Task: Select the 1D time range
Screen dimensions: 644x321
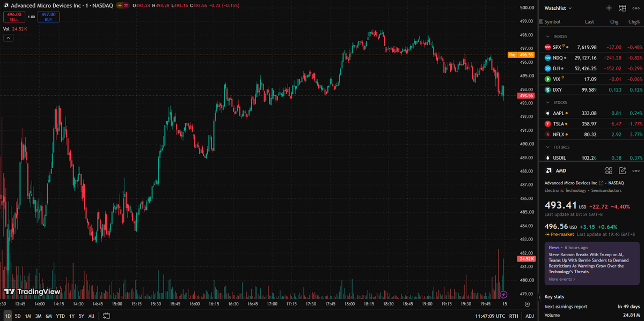Action: [8, 316]
